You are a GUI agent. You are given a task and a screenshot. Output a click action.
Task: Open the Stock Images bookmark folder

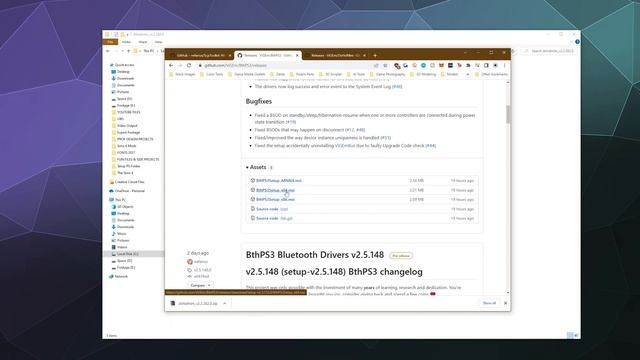(183, 74)
